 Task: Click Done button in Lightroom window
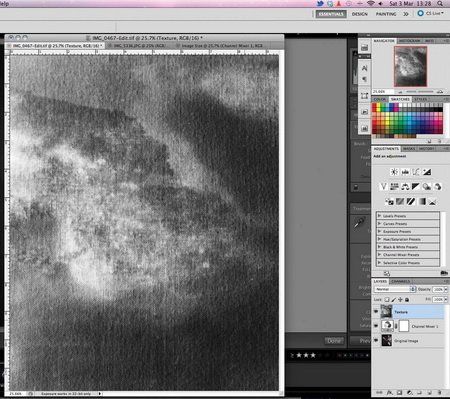(334, 340)
